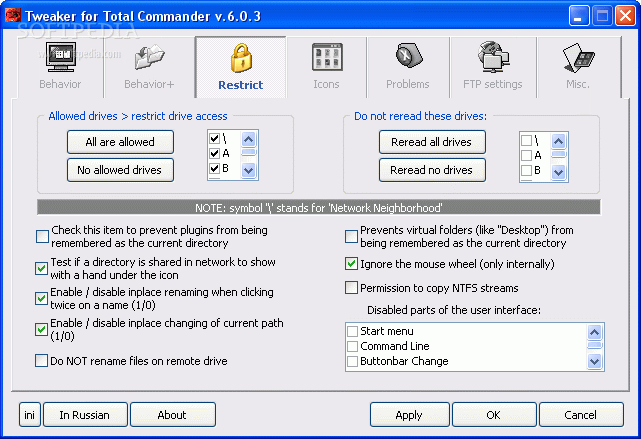Check Start menu in disabled UI parts

tap(352, 331)
